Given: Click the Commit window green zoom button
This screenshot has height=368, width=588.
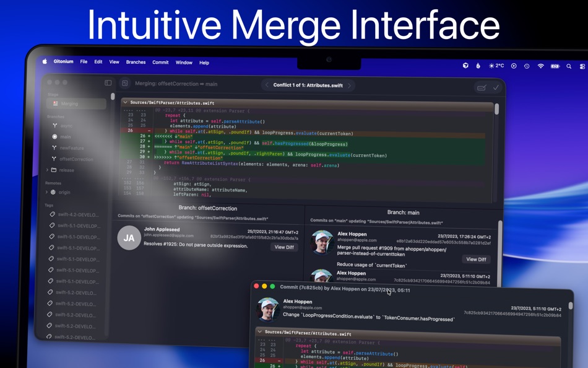Looking at the screenshot, I should 272,286.
